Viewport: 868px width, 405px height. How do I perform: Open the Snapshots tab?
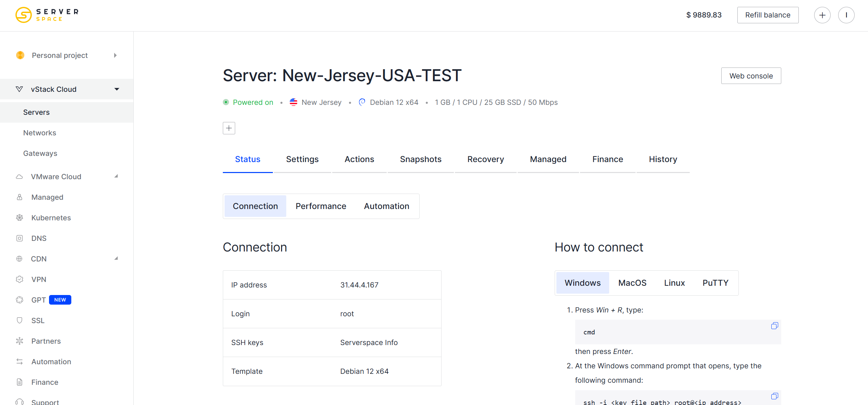tap(421, 159)
